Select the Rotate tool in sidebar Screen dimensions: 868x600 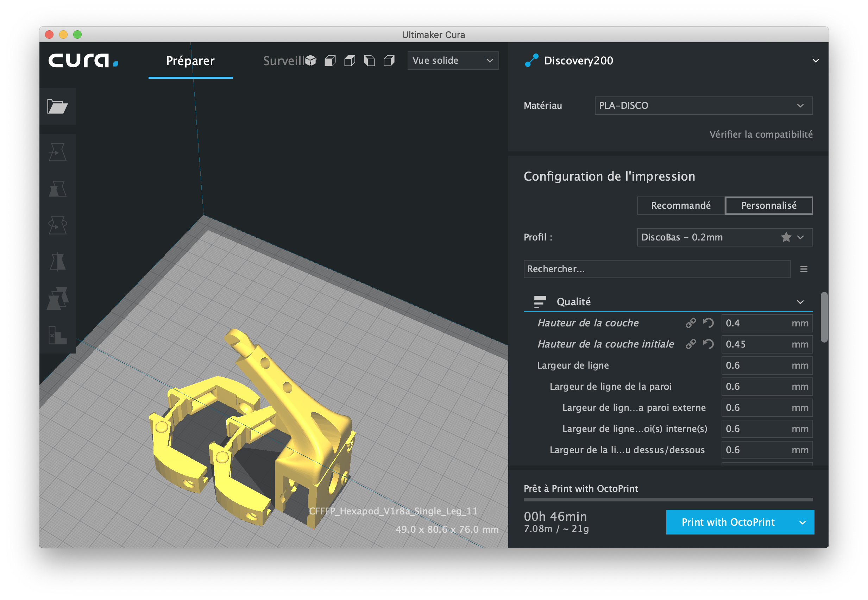point(57,225)
